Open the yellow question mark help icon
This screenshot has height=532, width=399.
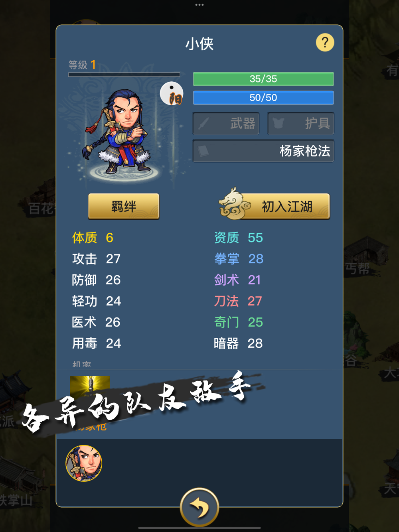coord(325,42)
